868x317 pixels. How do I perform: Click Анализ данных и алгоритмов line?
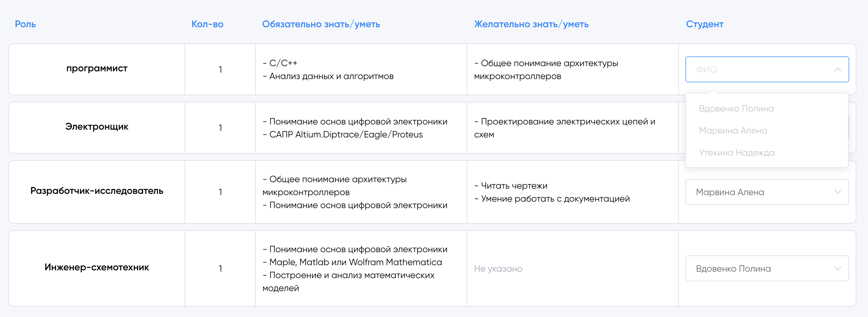tap(328, 76)
